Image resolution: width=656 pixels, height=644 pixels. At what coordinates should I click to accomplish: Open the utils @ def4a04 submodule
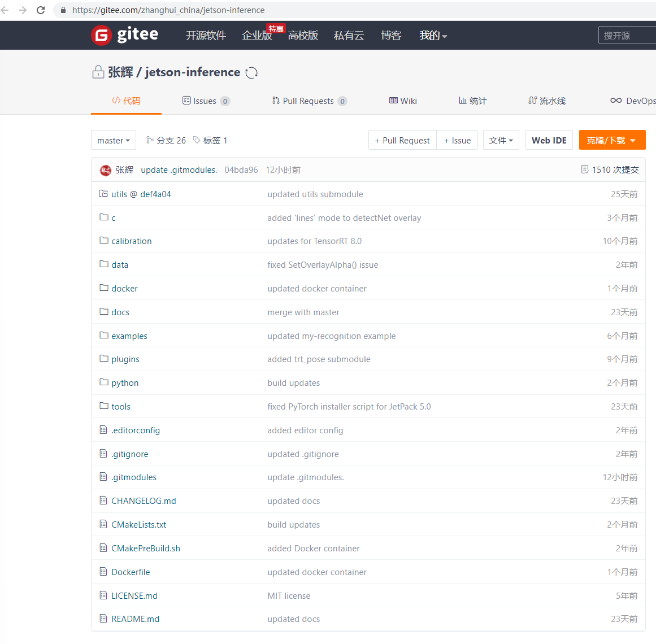pyautogui.click(x=141, y=194)
